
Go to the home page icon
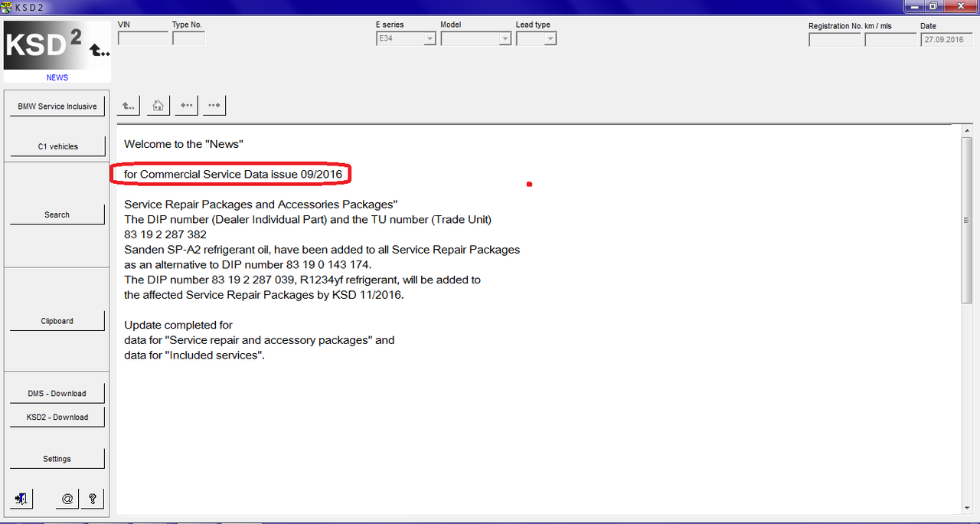[158, 106]
